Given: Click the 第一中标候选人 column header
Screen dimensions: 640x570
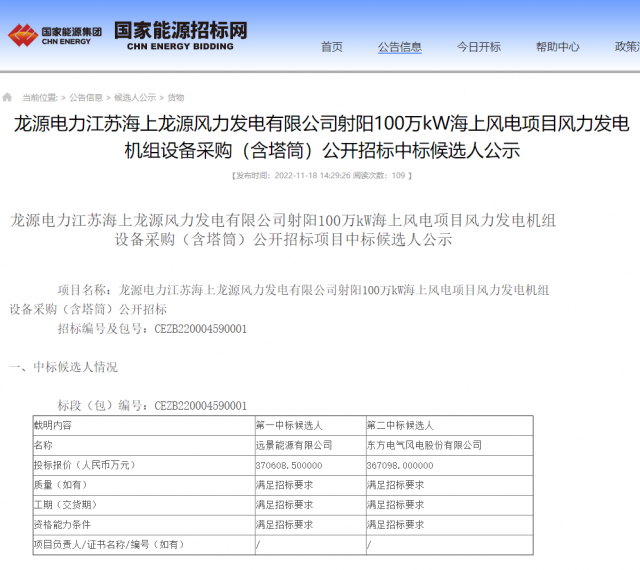Looking at the screenshot, I should point(288,425).
